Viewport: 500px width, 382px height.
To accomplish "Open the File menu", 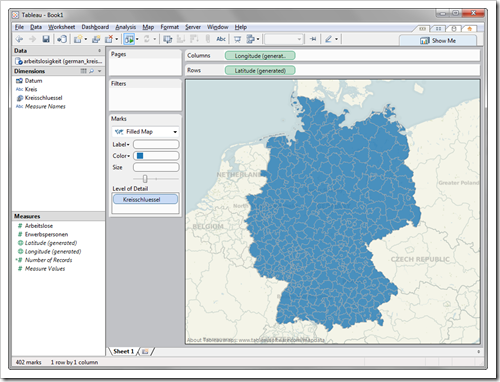I will pos(19,27).
